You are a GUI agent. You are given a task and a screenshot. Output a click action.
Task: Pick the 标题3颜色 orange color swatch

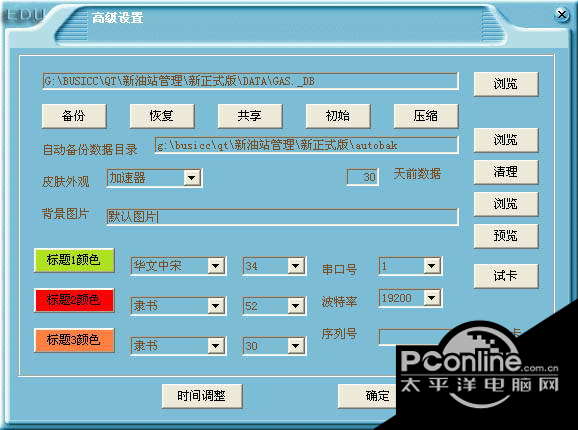(x=74, y=340)
